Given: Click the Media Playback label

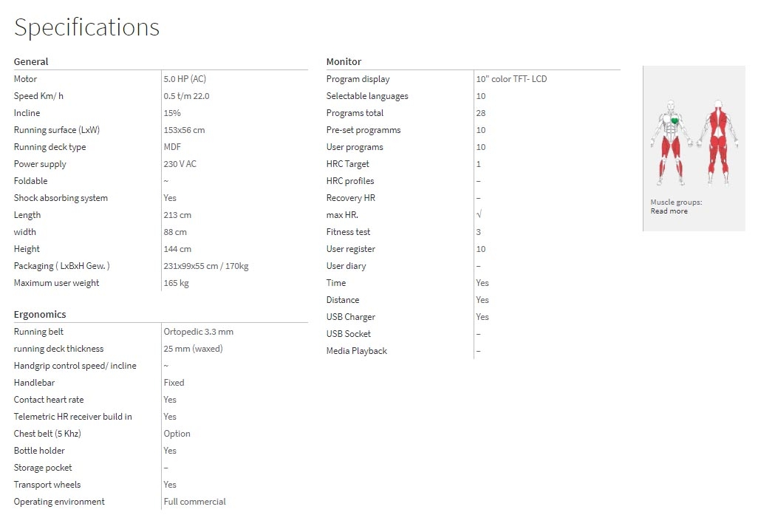Looking at the screenshot, I should click(x=357, y=351).
